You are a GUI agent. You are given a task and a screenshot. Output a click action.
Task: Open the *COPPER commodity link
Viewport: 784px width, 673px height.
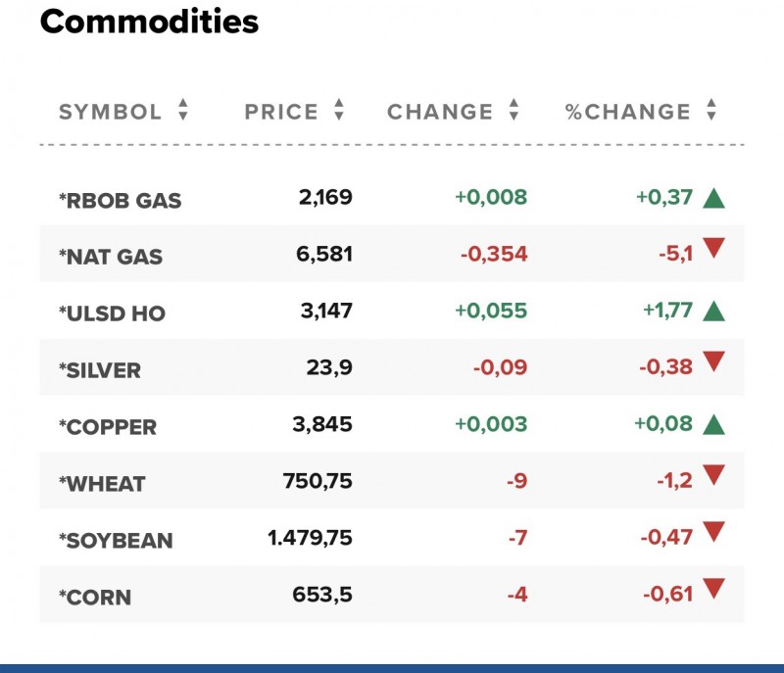pos(108,428)
